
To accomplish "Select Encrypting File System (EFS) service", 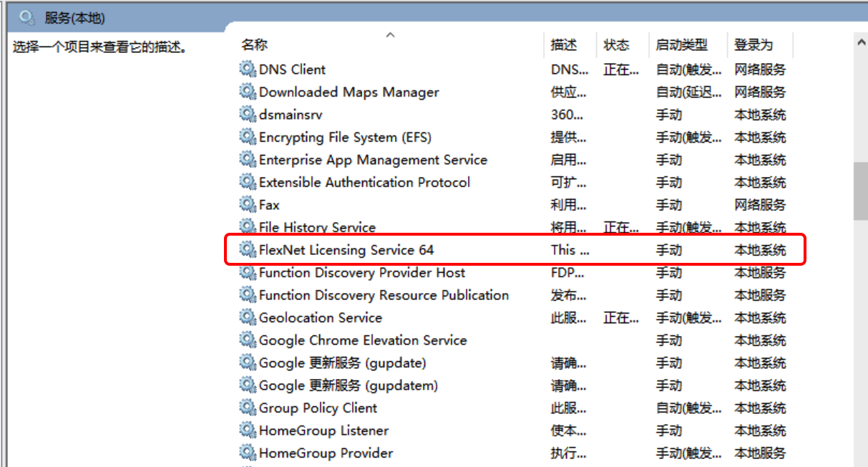I will [x=345, y=137].
